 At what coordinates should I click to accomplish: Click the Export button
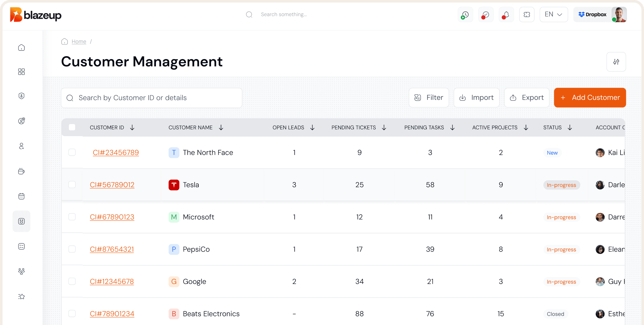pyautogui.click(x=526, y=98)
